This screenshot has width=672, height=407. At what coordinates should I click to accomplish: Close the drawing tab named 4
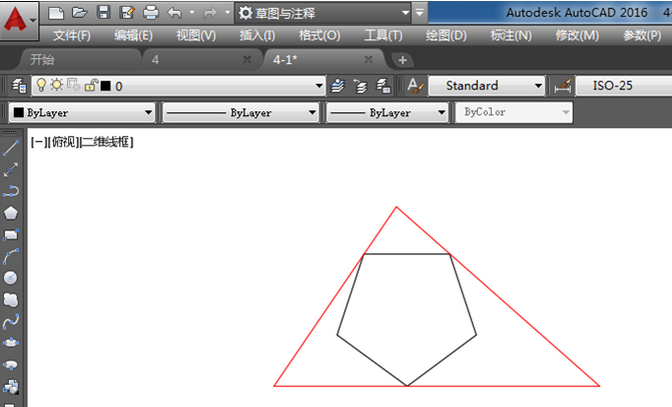pos(247,59)
